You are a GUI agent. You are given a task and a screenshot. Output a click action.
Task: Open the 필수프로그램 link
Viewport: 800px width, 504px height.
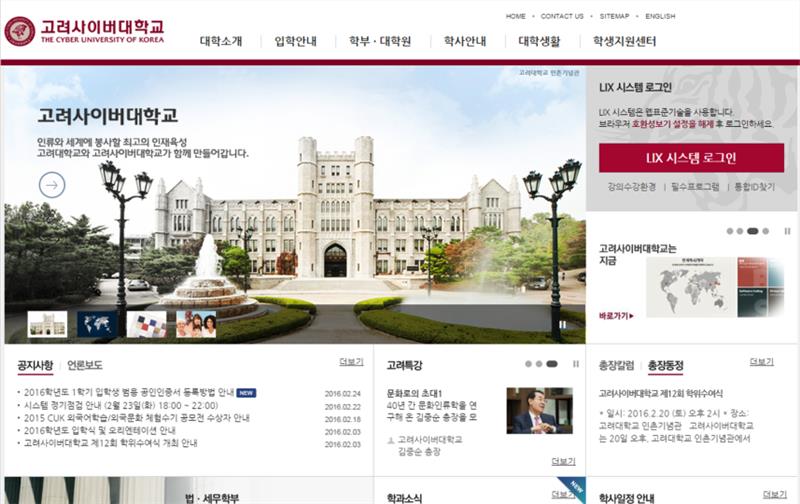point(695,187)
